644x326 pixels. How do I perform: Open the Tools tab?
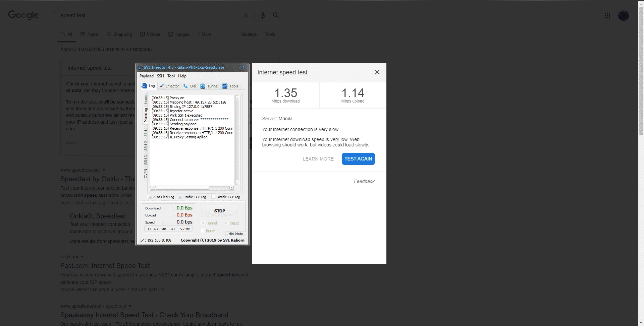click(x=230, y=86)
